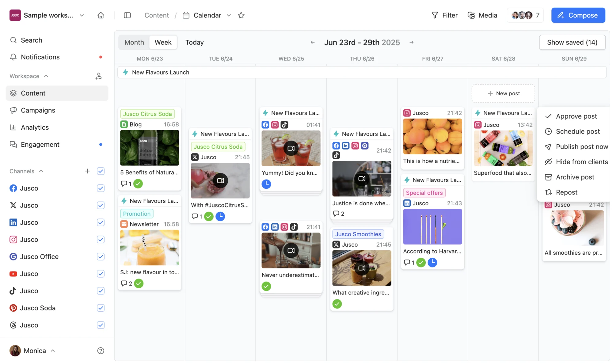This screenshot has width=613, height=364.
Task: Uncheck the Jusco Office channel checkbox
Action: coord(101,257)
